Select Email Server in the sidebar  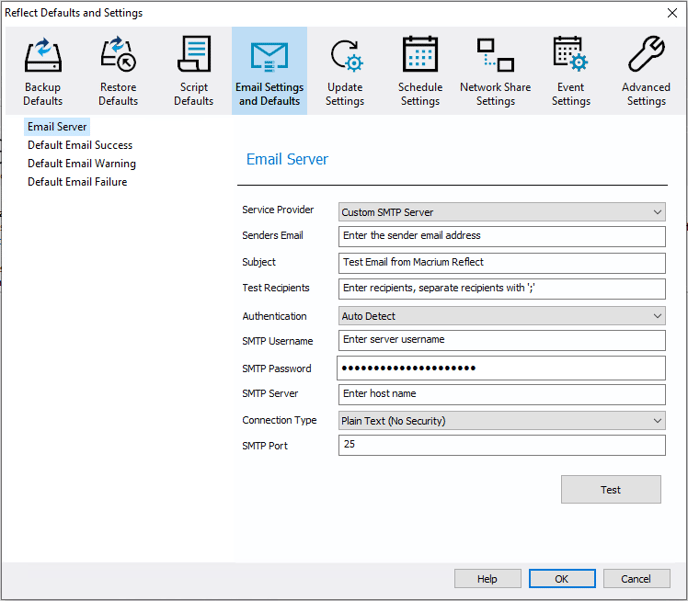[x=57, y=127]
